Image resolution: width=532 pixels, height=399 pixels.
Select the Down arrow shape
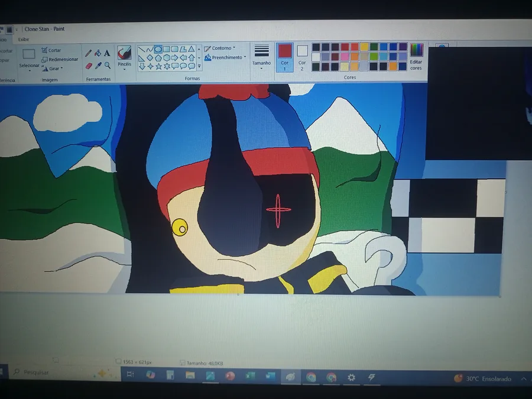tap(142, 67)
